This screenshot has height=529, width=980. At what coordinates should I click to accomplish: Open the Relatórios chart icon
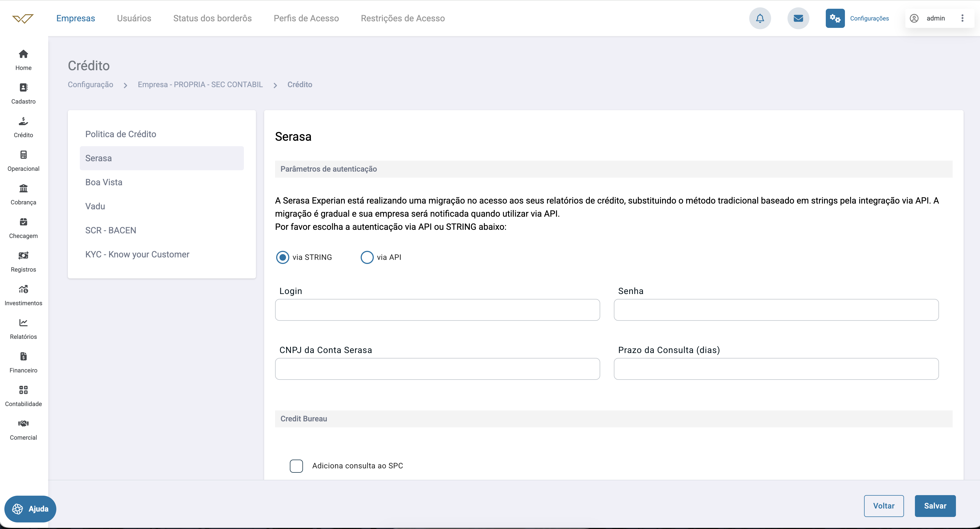pyautogui.click(x=23, y=323)
